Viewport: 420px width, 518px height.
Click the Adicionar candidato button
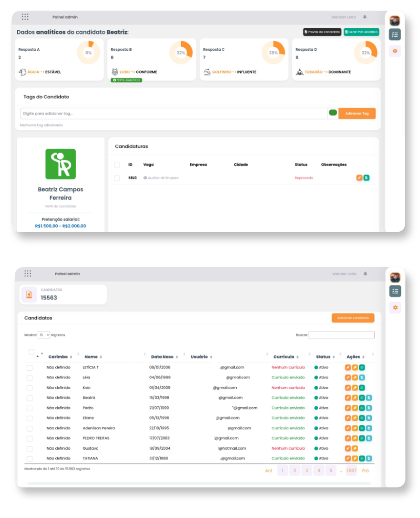click(353, 318)
